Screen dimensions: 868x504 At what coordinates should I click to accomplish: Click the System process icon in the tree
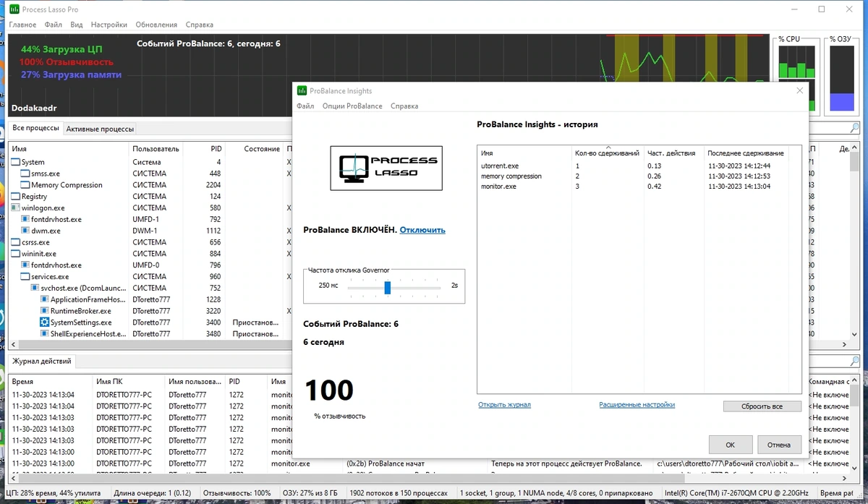(x=15, y=162)
